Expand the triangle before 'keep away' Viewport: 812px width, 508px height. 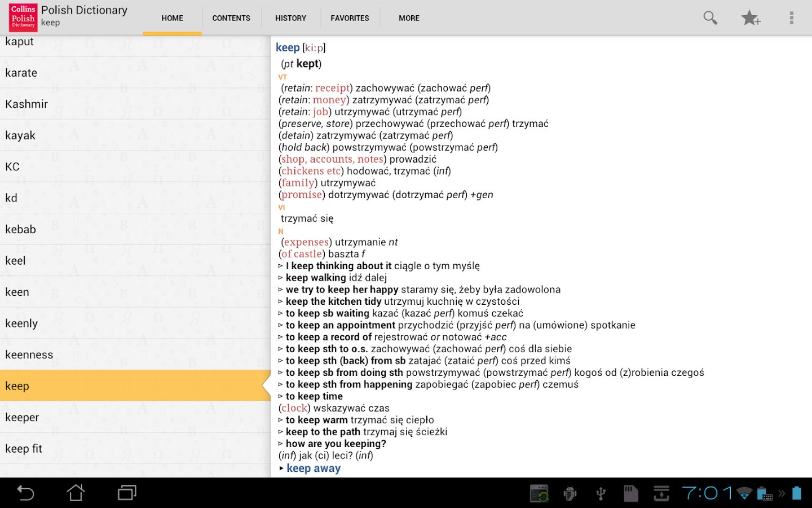click(x=281, y=468)
